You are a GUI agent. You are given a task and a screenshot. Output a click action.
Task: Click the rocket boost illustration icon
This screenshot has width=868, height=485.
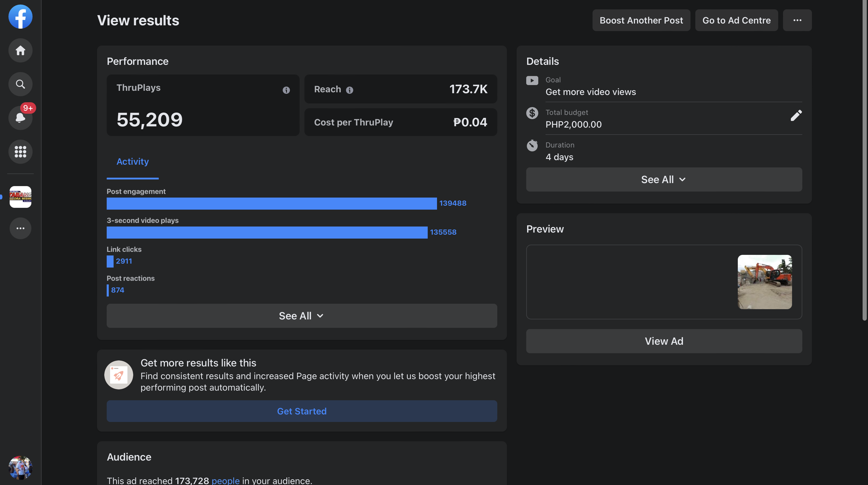(x=119, y=375)
